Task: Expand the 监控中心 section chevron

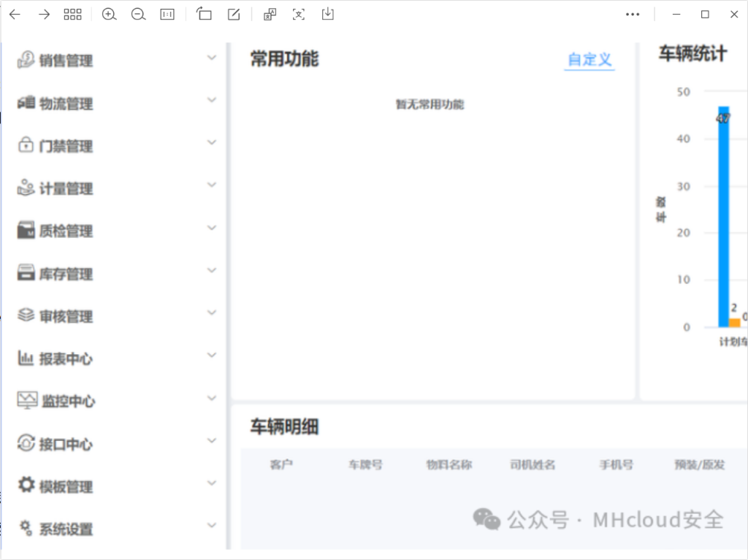Action: pyautogui.click(x=212, y=398)
